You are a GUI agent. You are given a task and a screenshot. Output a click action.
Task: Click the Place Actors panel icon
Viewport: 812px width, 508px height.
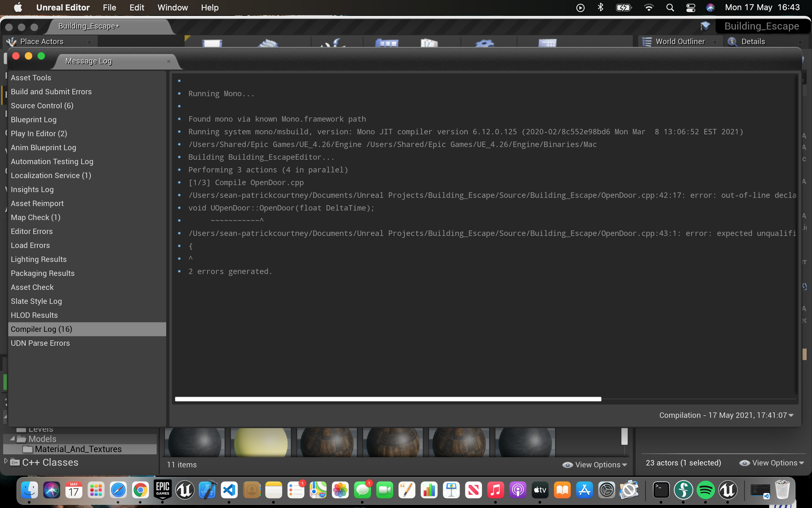coord(12,42)
